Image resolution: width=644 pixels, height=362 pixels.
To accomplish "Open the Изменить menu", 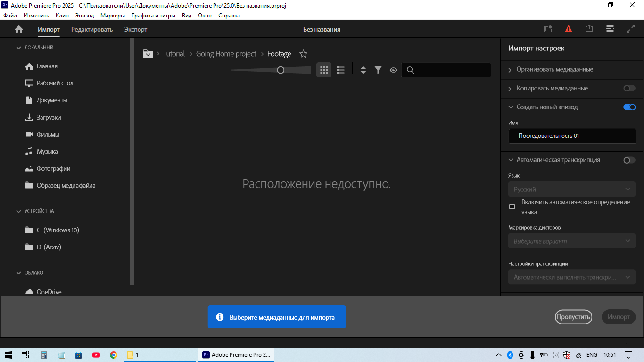I will pos(36,16).
